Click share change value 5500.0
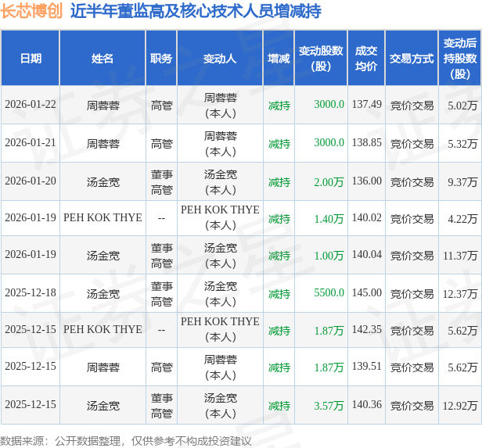The height and width of the screenshot is (448, 482). 329,293
